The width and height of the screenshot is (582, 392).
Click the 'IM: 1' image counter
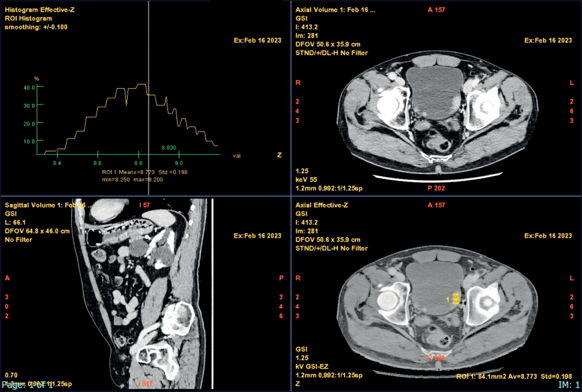pos(569,385)
